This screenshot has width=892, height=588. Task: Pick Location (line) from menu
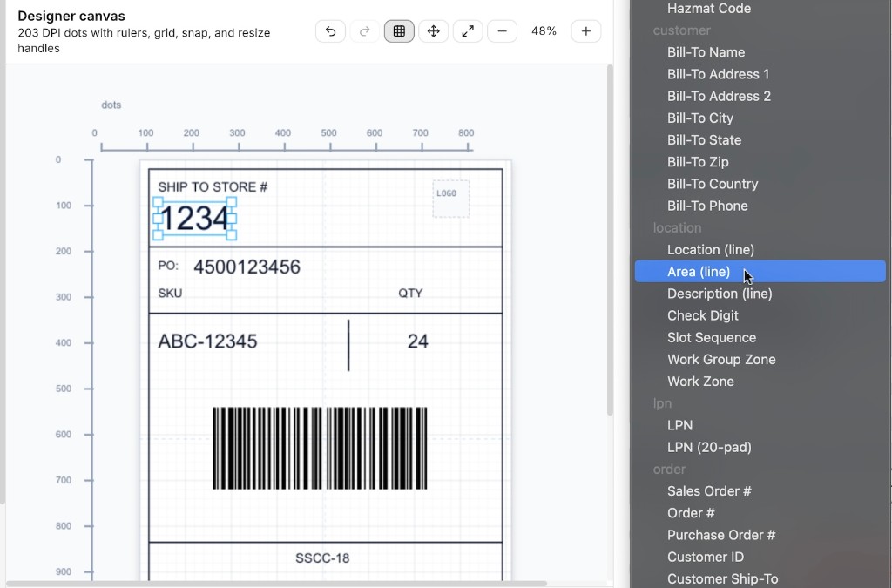click(760, 250)
